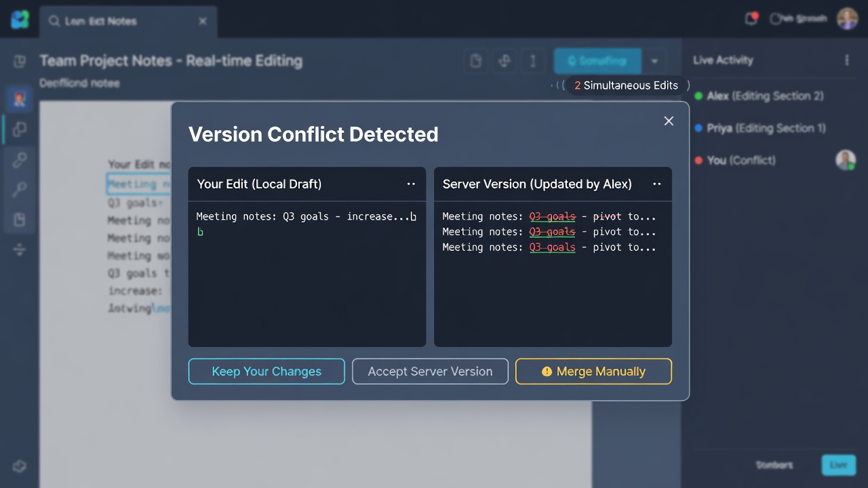Click the search magnifier icon in the tab
Viewport: 868px width, 488px height.
click(54, 21)
